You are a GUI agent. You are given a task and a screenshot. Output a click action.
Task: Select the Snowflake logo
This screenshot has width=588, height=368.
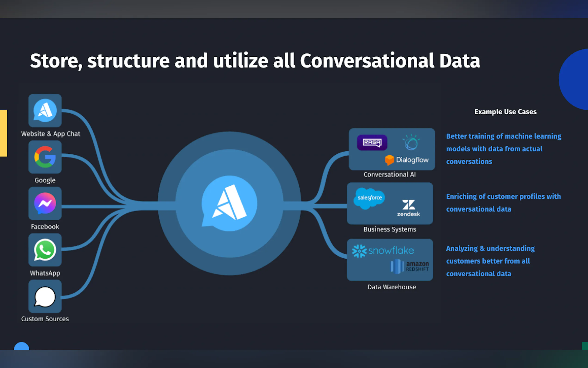[x=383, y=251]
